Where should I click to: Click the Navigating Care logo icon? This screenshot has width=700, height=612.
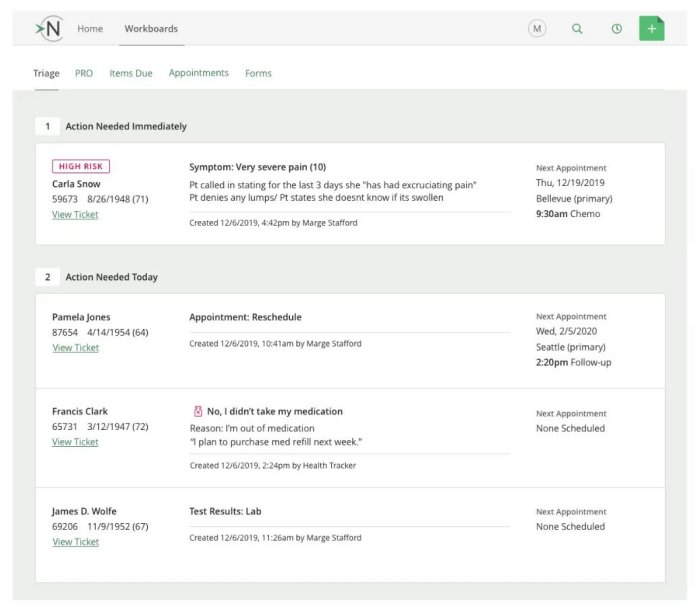tap(47, 28)
